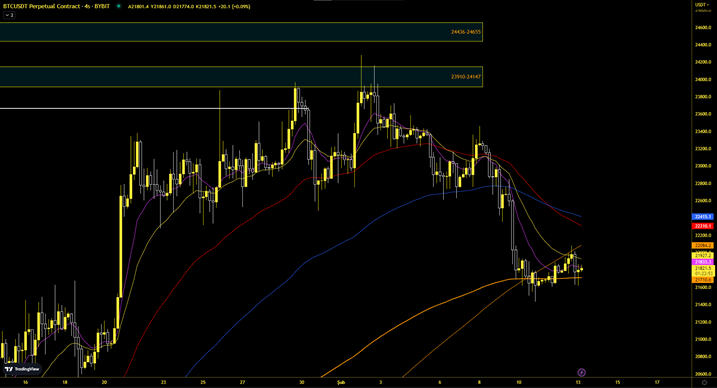Click the blue 22415.1 price label
Screen dimensions: 717x388
click(703, 217)
